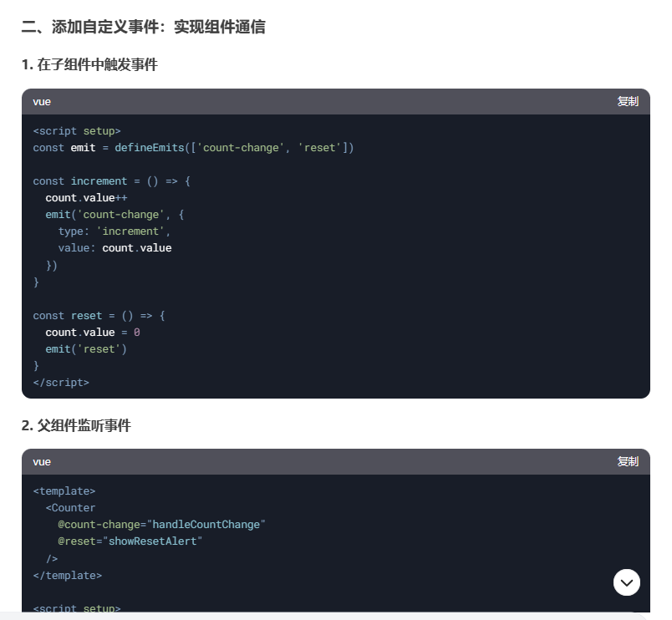This screenshot has height=620, width=672.
Task: Copy the first vue code block
Action: (628, 102)
